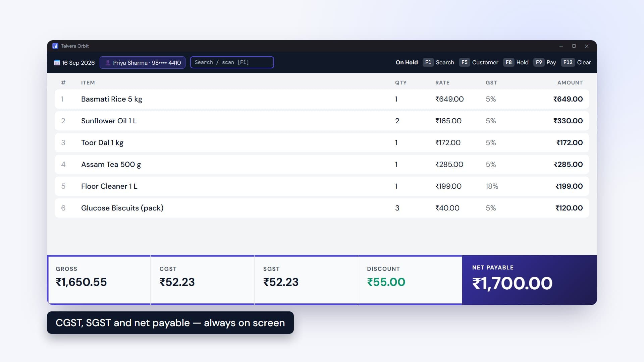644x362 pixels.
Task: Click the ₹285.00 amount for Assam Tea
Action: point(568,164)
